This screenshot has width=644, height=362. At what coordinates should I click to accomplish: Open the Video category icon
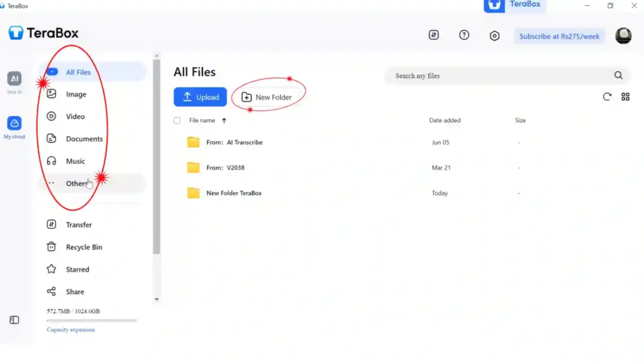(x=52, y=116)
